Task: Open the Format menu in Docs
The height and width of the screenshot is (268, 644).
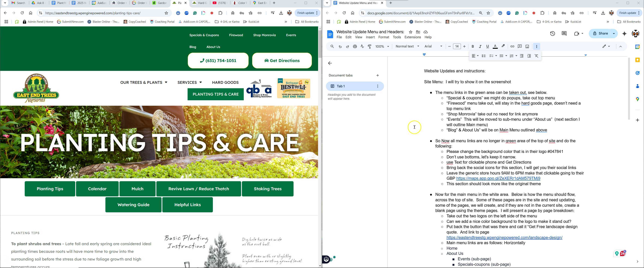Action: point(384,37)
